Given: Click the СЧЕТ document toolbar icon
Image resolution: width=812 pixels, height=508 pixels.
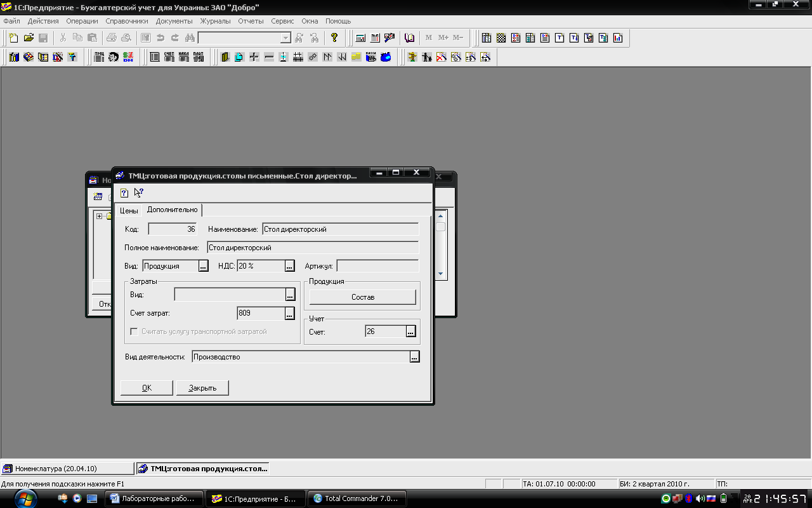Looking at the screenshot, I should coord(169,57).
